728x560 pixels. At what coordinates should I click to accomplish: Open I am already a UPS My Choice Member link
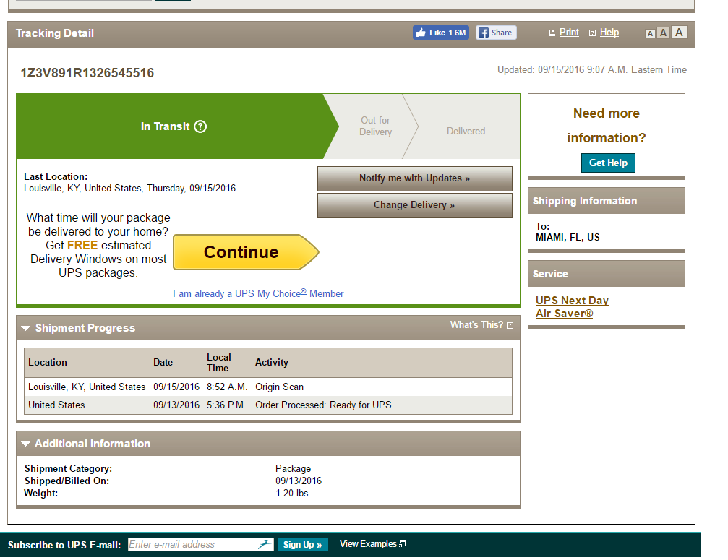pos(258,293)
